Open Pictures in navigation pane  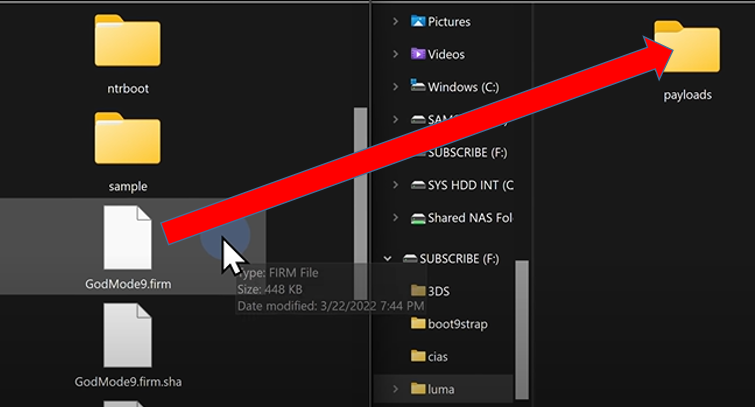tap(449, 22)
